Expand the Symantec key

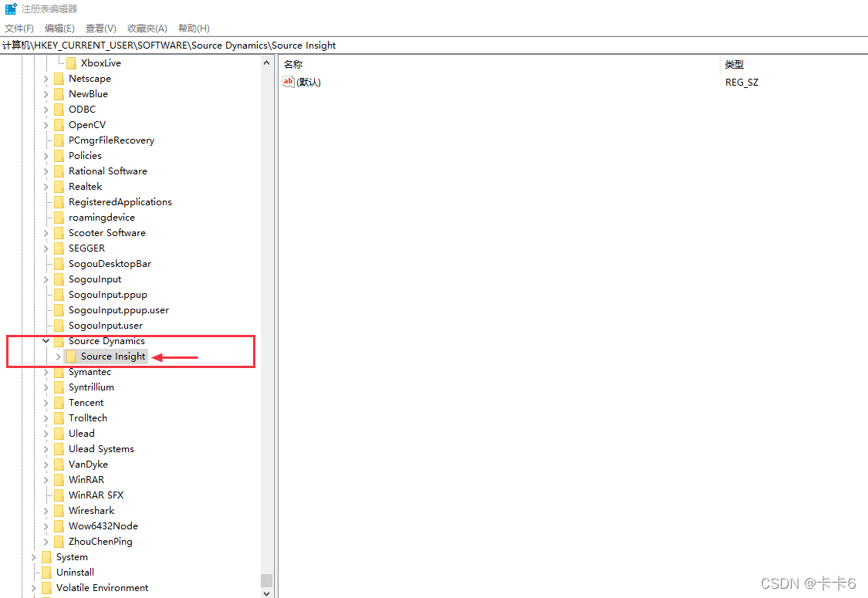tap(46, 372)
